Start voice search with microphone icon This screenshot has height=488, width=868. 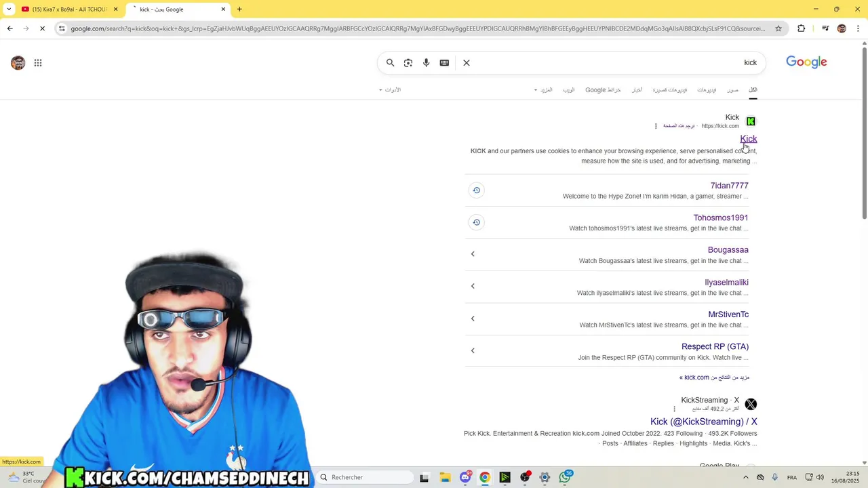pos(426,62)
